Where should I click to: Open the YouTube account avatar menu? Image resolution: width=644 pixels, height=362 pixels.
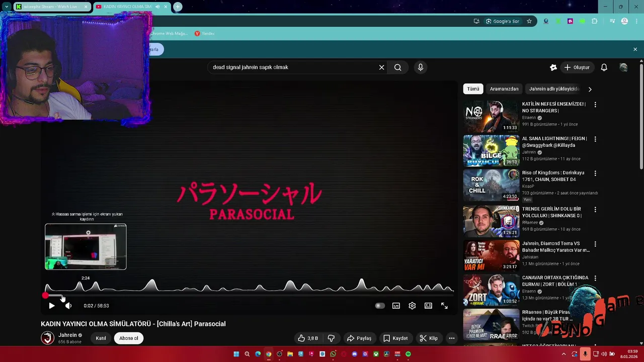pyautogui.click(x=624, y=67)
